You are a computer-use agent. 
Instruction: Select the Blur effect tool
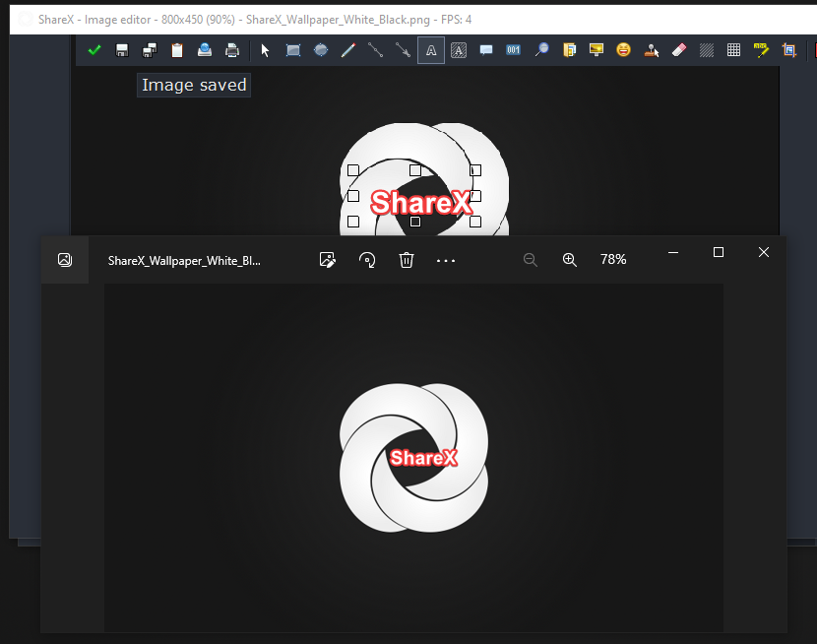707,50
